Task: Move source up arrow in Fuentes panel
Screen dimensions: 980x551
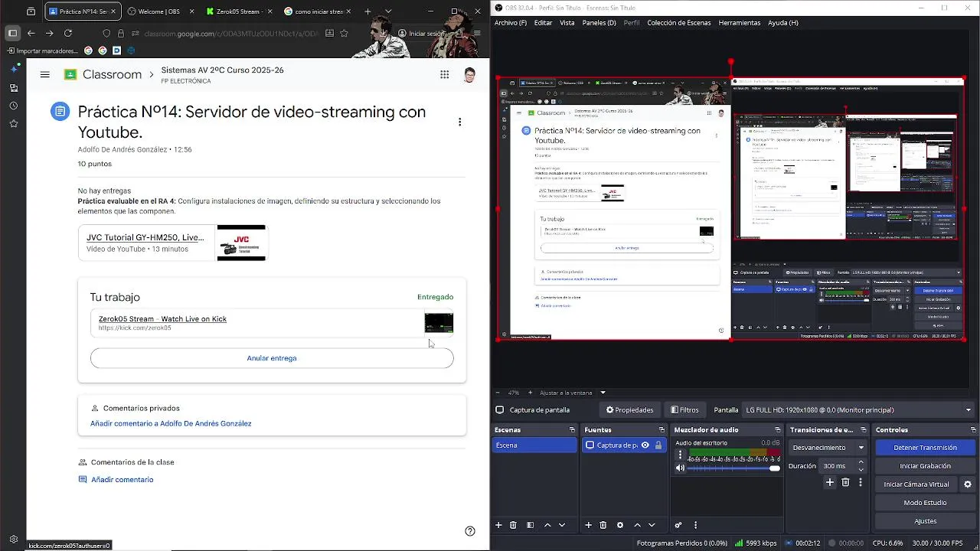Action: 637,525
